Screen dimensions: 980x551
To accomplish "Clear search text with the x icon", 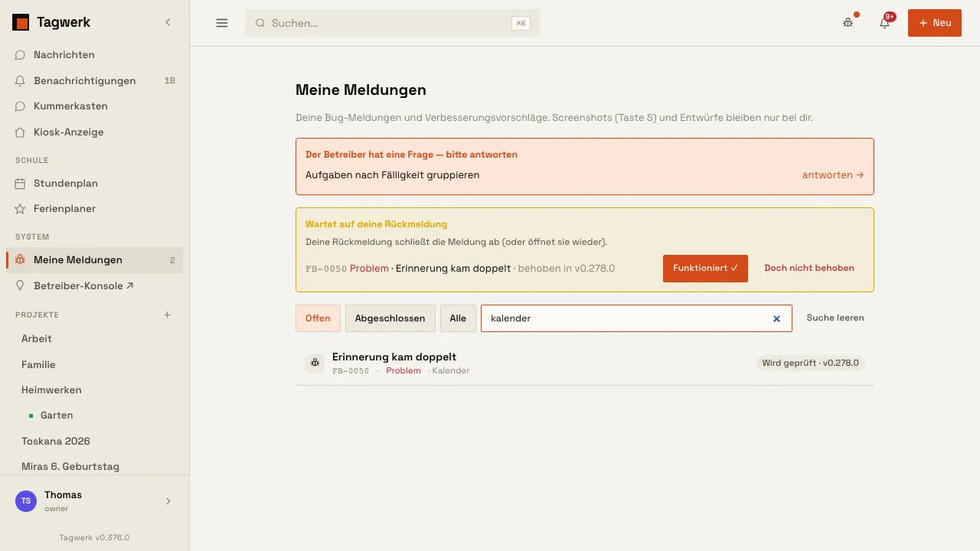I will pyautogui.click(x=776, y=318).
